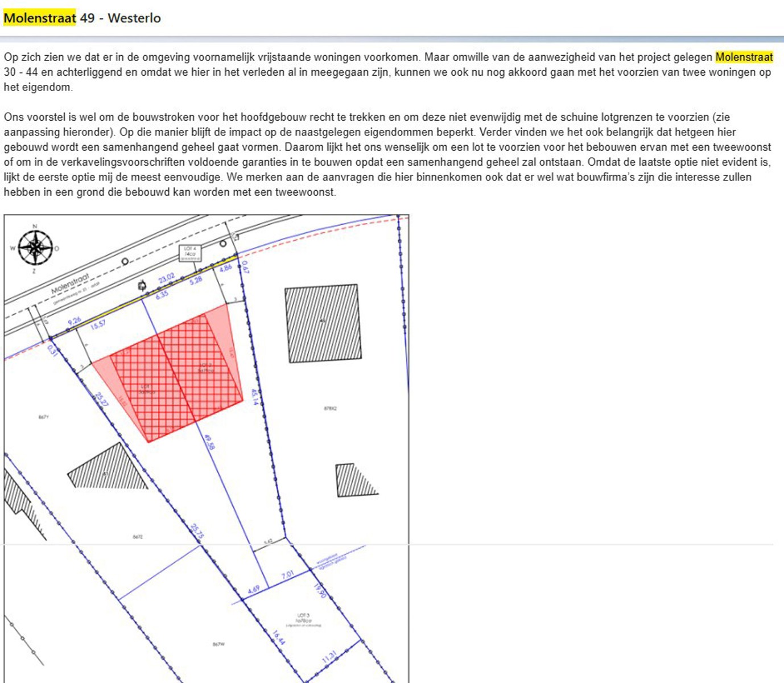Click the parcel number 878X2 label

click(330, 409)
